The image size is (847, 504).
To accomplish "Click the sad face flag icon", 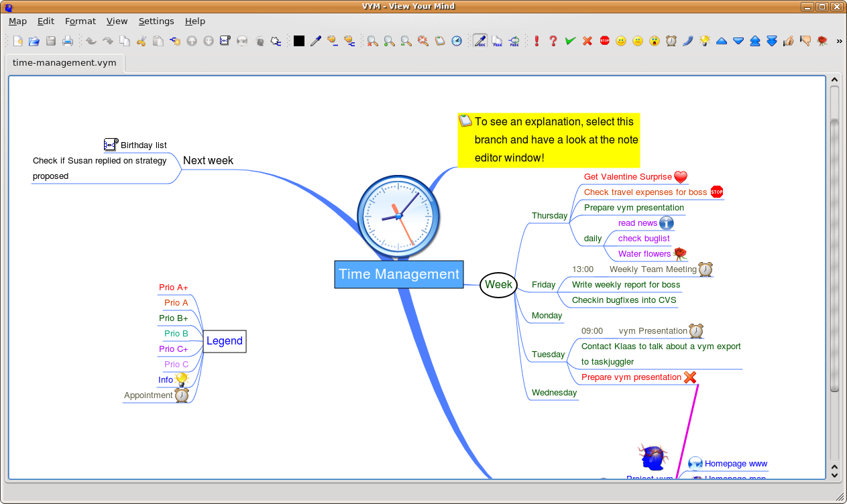I will click(638, 41).
